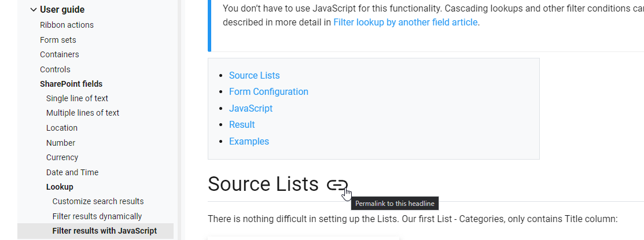Go to the Form sets page

click(x=58, y=40)
